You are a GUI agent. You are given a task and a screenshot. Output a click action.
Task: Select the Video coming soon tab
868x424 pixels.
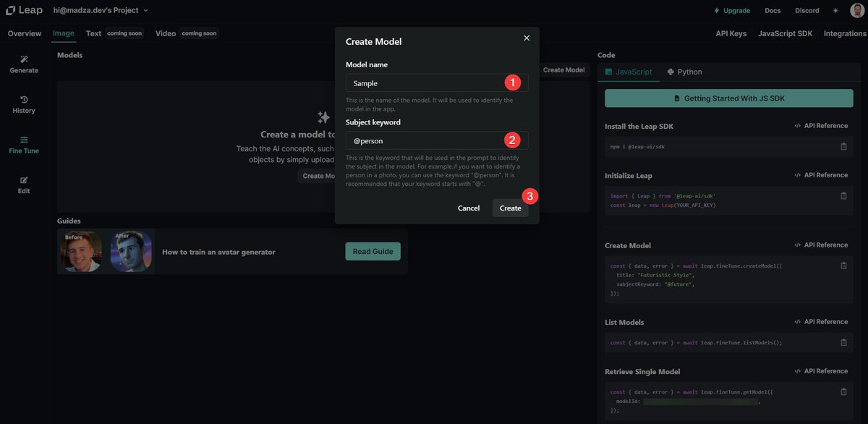pos(187,33)
